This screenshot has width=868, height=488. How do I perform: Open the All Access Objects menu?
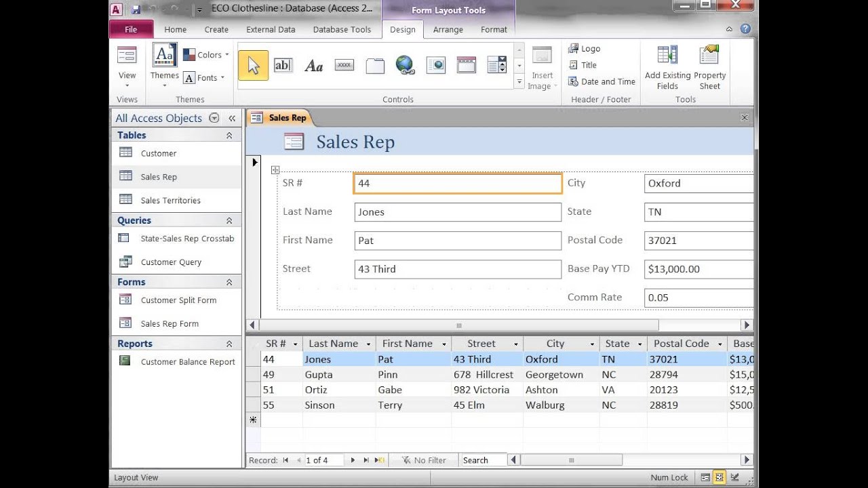pyautogui.click(x=214, y=118)
